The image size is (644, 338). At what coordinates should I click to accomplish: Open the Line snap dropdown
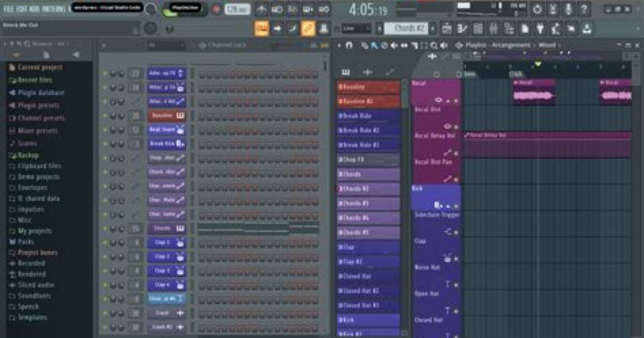[x=356, y=29]
